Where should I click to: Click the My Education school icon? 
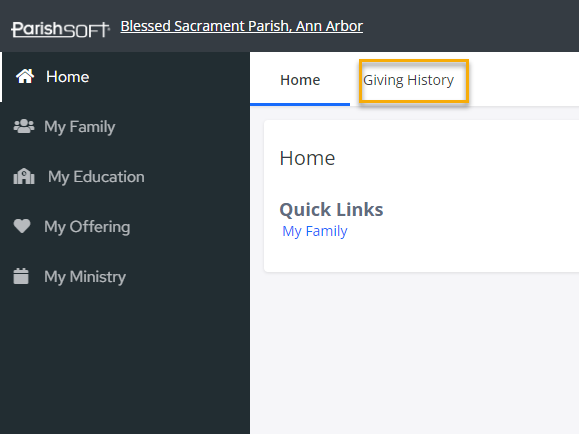click(24, 176)
